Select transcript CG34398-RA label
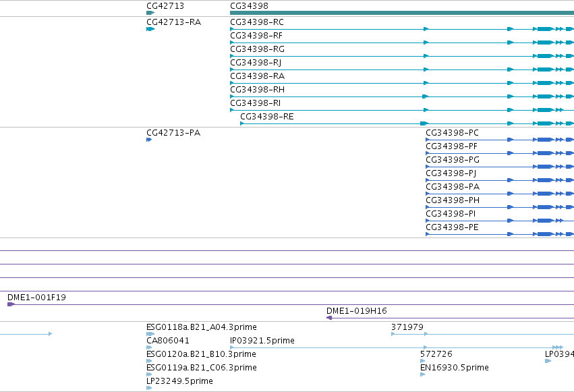The image size is (574, 392). pyautogui.click(x=257, y=76)
